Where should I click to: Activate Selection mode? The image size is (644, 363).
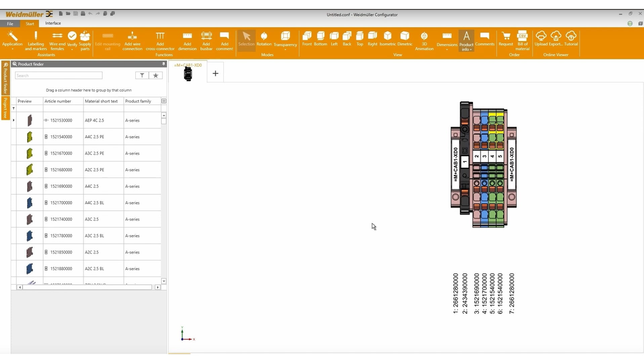coord(246,39)
